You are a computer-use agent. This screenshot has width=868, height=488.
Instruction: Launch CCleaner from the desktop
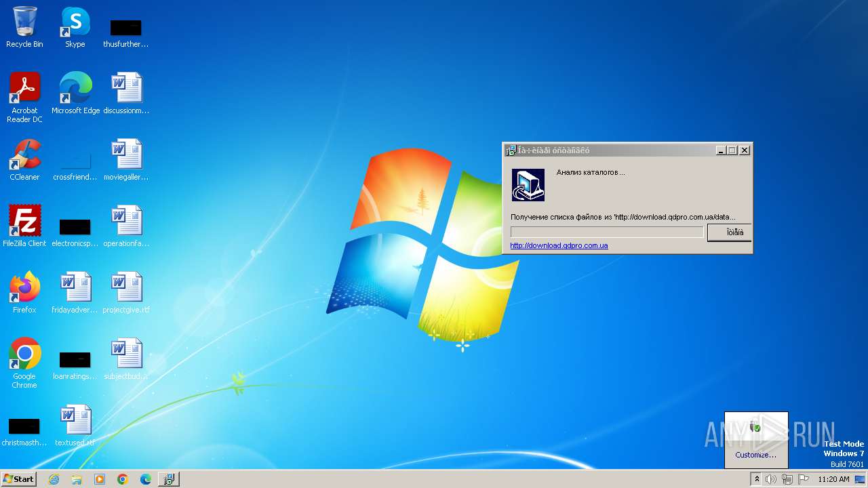(24, 159)
